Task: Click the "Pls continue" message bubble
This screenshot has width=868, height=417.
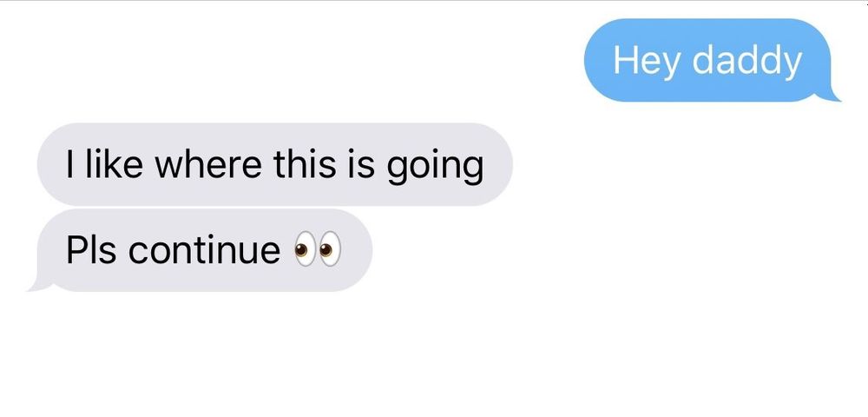Action: click(x=202, y=250)
